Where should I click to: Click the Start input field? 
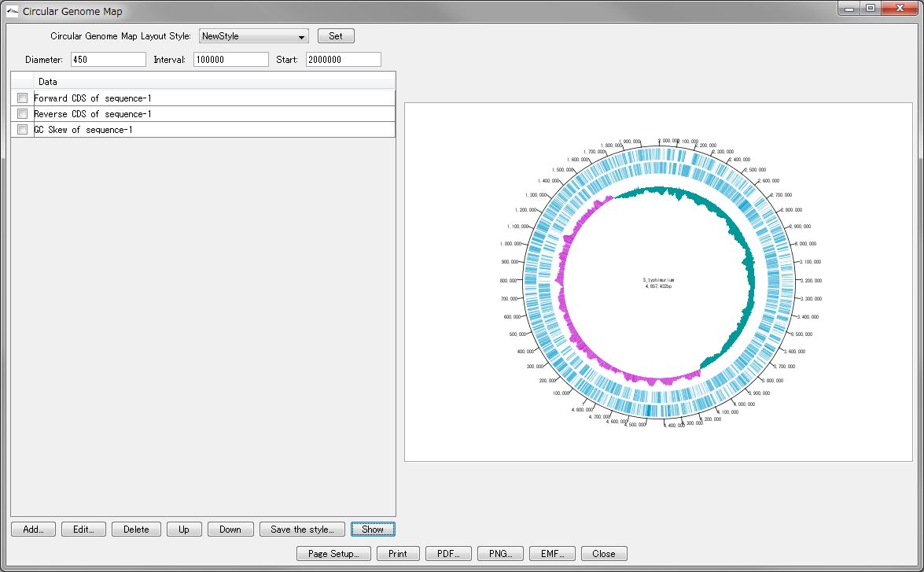(344, 60)
